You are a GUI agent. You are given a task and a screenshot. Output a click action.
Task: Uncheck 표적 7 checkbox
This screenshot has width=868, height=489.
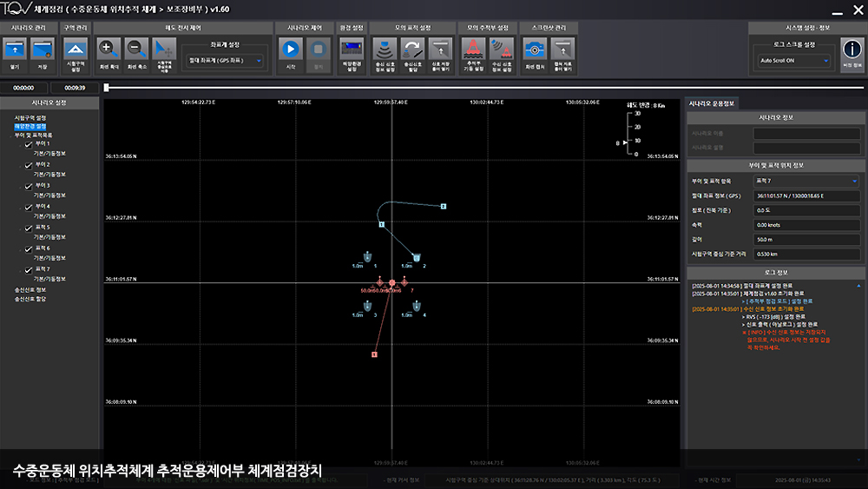click(29, 270)
